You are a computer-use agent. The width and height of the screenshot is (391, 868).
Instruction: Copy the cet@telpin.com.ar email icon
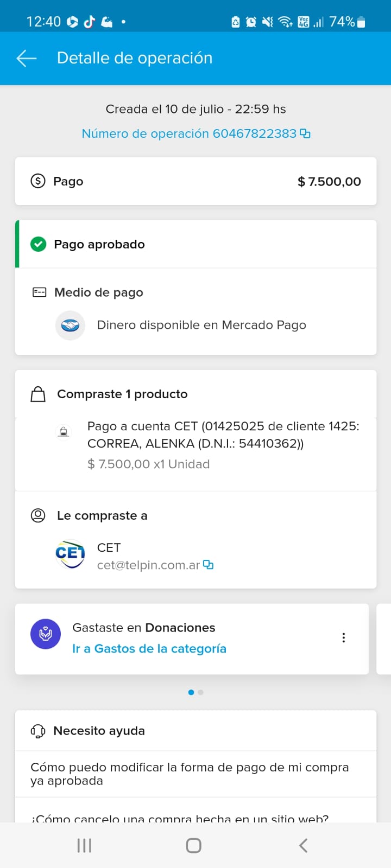[x=208, y=565]
